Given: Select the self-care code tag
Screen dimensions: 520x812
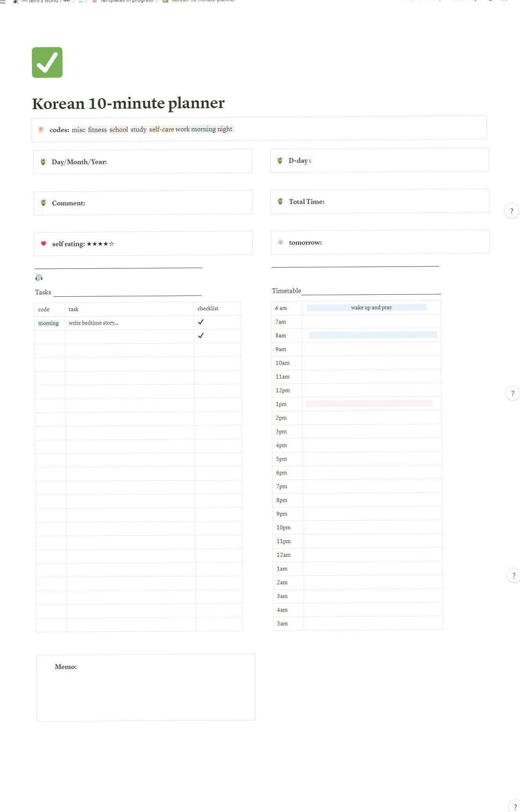Looking at the screenshot, I should (x=161, y=129).
